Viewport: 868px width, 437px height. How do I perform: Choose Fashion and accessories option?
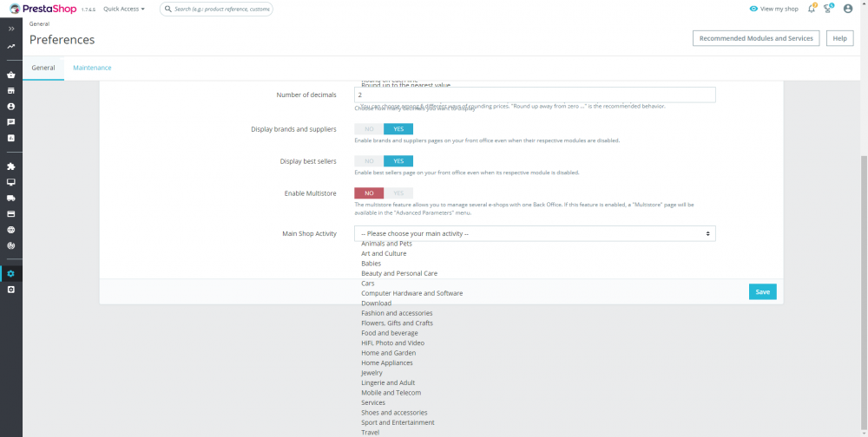[x=397, y=313]
